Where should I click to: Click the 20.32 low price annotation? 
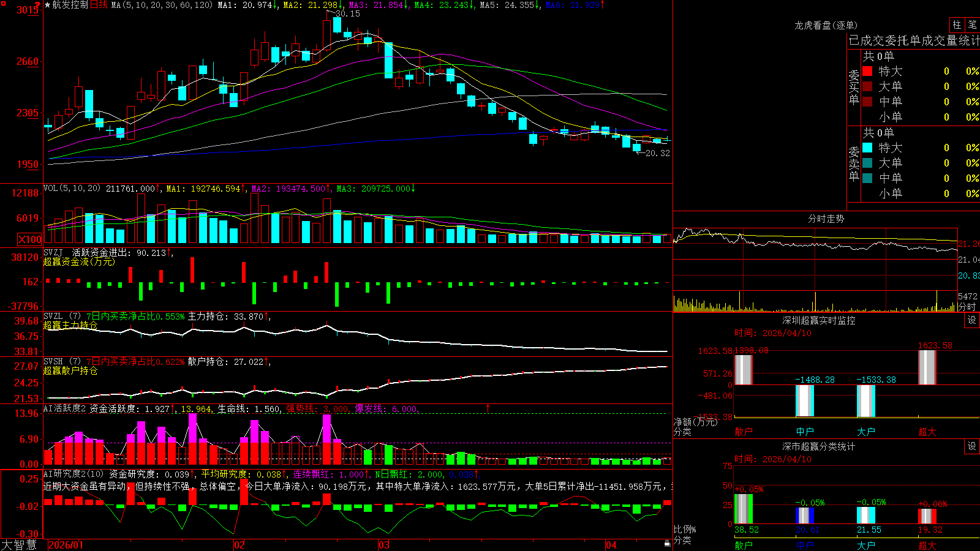coord(658,153)
